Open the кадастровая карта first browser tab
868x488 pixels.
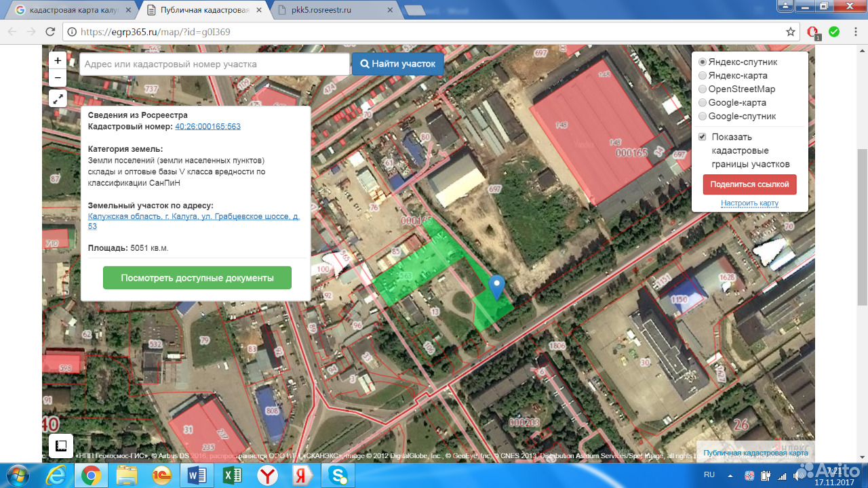tap(68, 10)
